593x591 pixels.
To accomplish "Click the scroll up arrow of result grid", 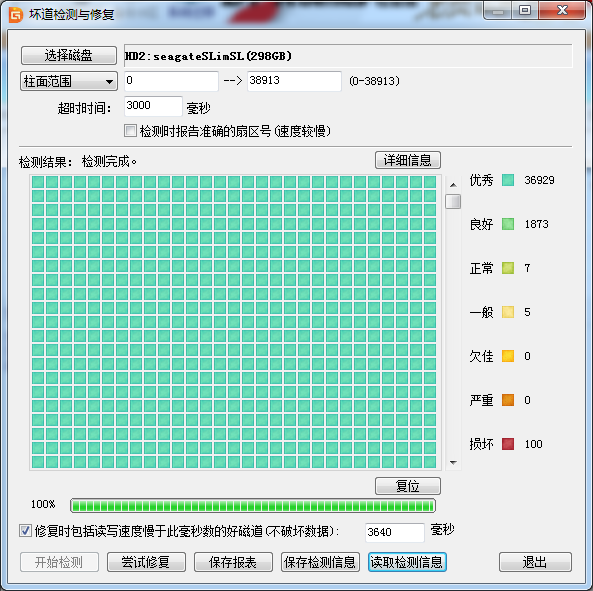I will coord(453,185).
